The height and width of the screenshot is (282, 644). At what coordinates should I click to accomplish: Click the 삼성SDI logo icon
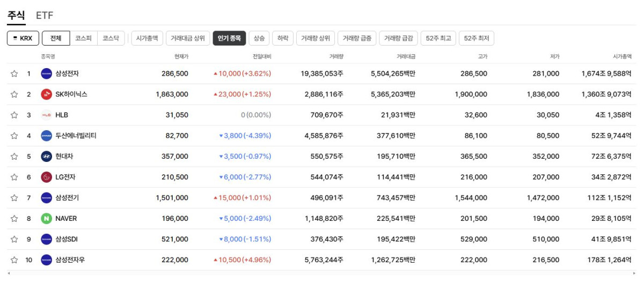coord(46,239)
